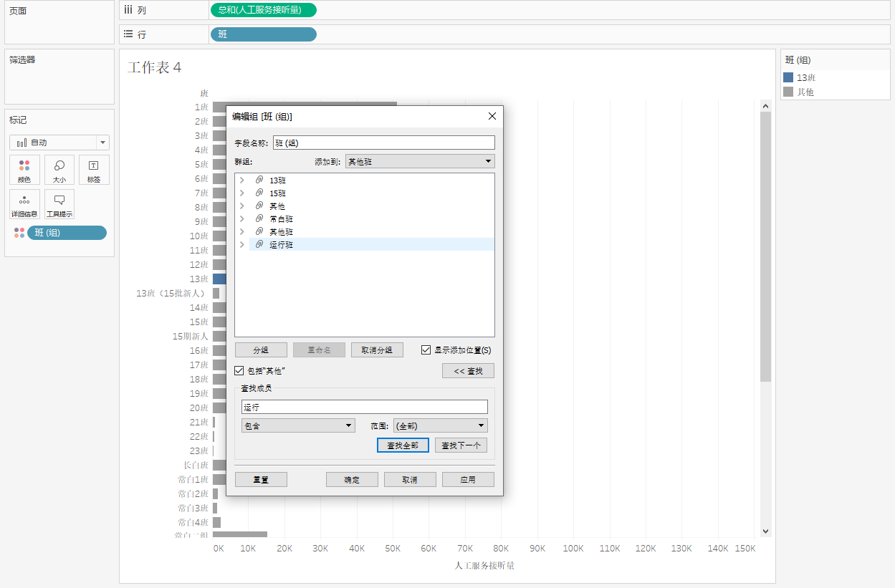Open the Size marks card
Screen dimensions: 895x588
click(59, 170)
